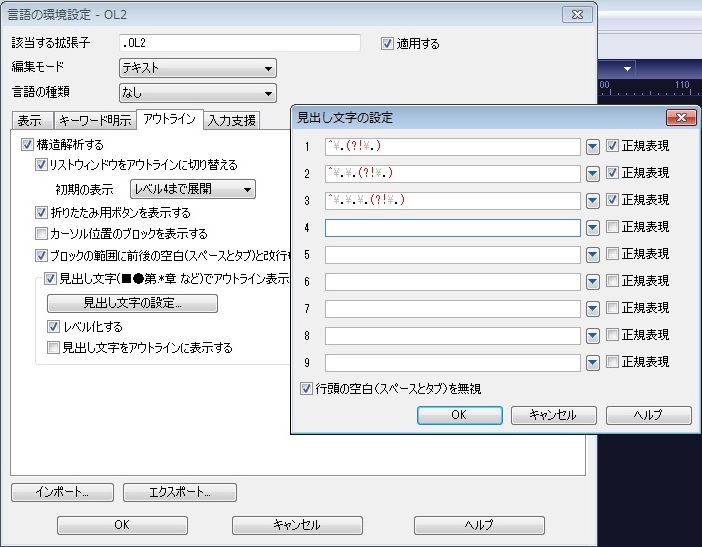Viewport: 702px width, 547px height.
Task: Open dropdown arrow beside heading row 6
Action: (x=592, y=281)
